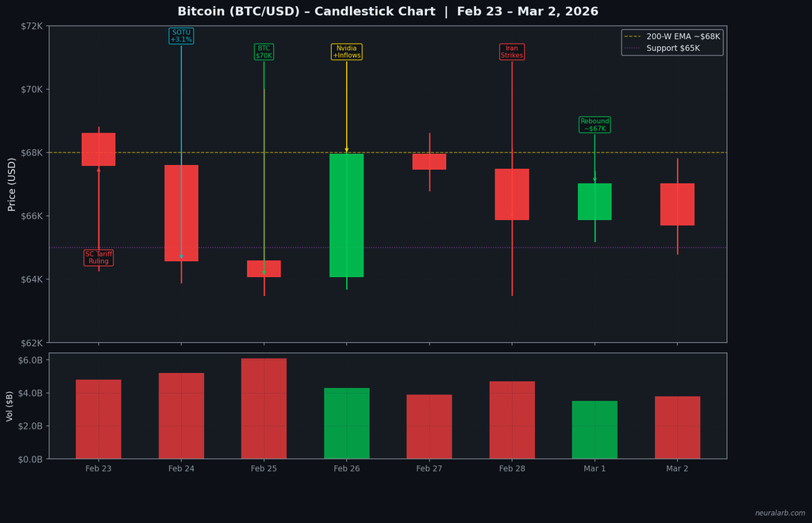The height and width of the screenshot is (523, 812).
Task: Click the SOTU +3.1% annotation flag
Action: click(181, 35)
